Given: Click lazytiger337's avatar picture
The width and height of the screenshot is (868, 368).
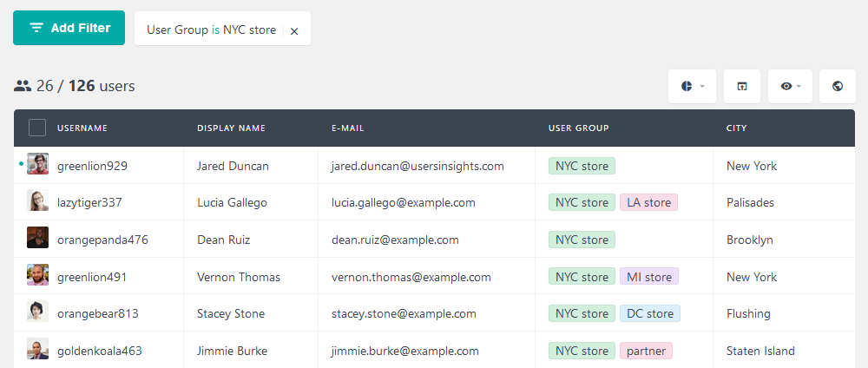Looking at the screenshot, I should [x=37, y=200].
